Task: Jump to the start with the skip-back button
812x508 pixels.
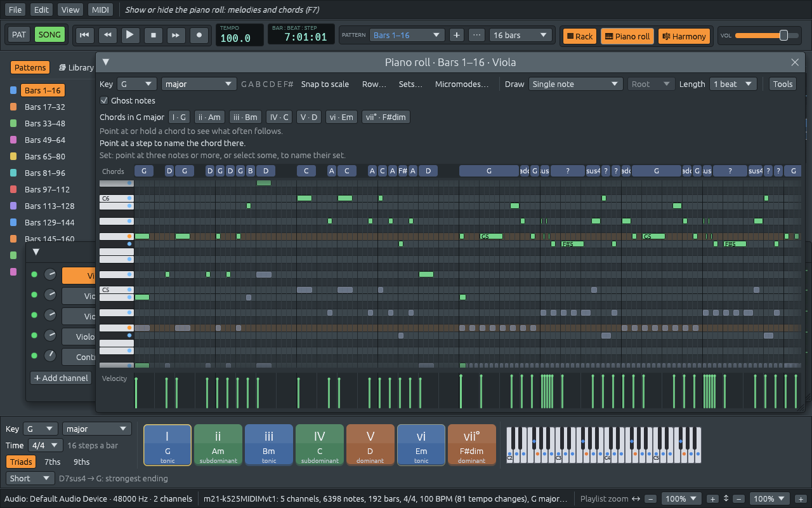Action: pyautogui.click(x=84, y=35)
